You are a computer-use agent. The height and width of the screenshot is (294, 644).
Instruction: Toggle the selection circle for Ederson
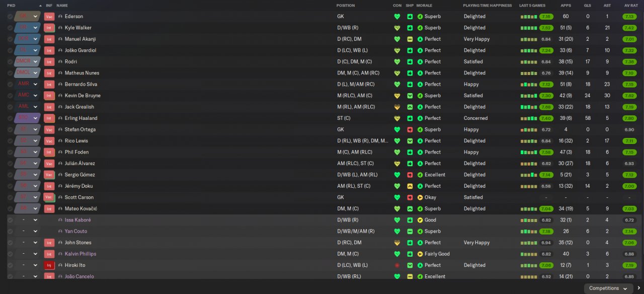(10, 17)
